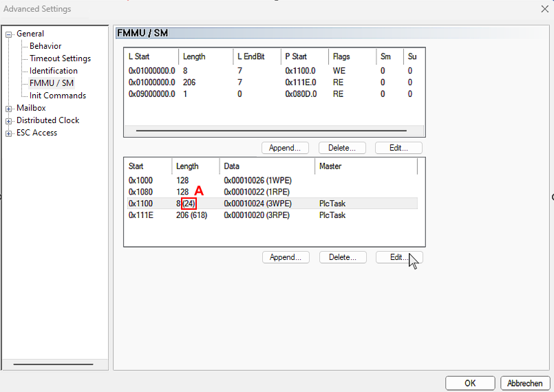The width and height of the screenshot is (554, 392).
Task: Click Delete below the FMMU table
Action: (342, 148)
